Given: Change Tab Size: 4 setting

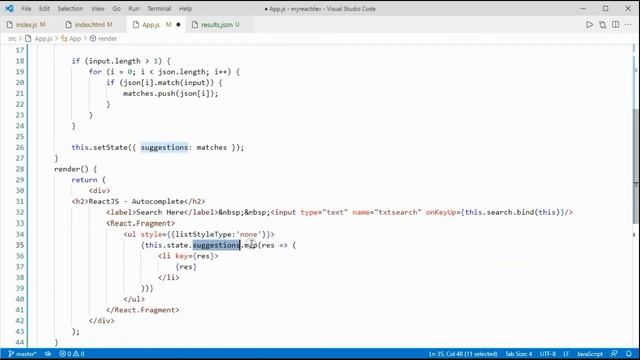Looking at the screenshot, I should click(x=518, y=354).
